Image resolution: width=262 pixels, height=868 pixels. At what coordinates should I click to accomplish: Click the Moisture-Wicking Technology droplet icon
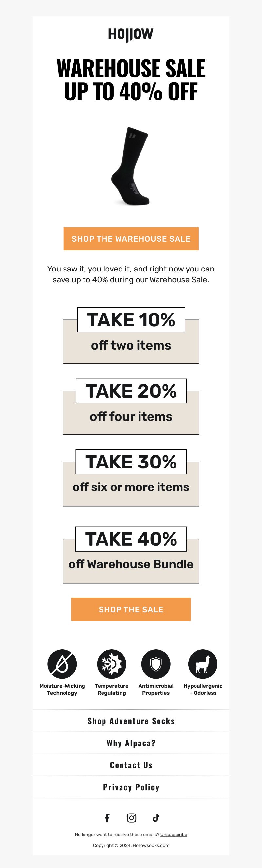pyautogui.click(x=62, y=664)
